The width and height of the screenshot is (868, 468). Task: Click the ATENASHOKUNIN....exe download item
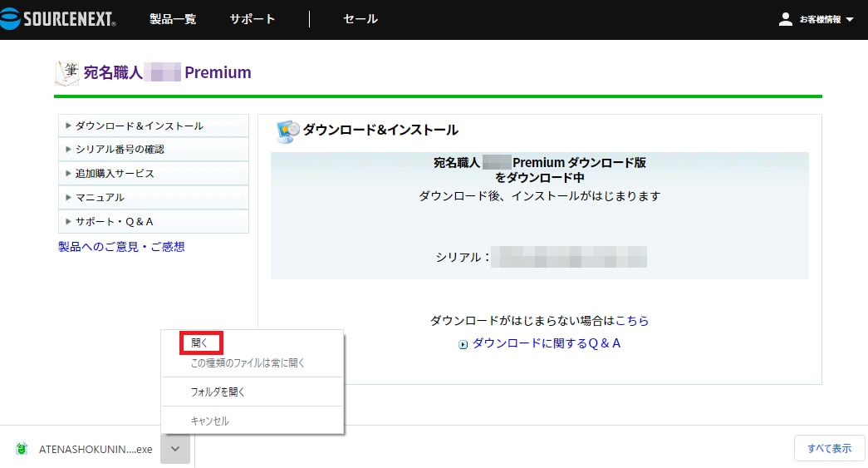tap(96, 449)
